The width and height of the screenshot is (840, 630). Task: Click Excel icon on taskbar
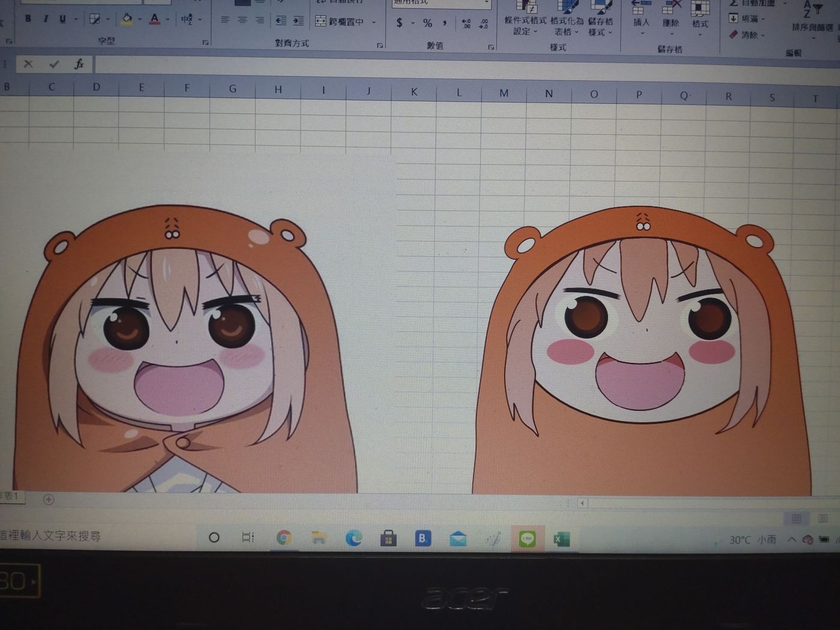point(562,539)
